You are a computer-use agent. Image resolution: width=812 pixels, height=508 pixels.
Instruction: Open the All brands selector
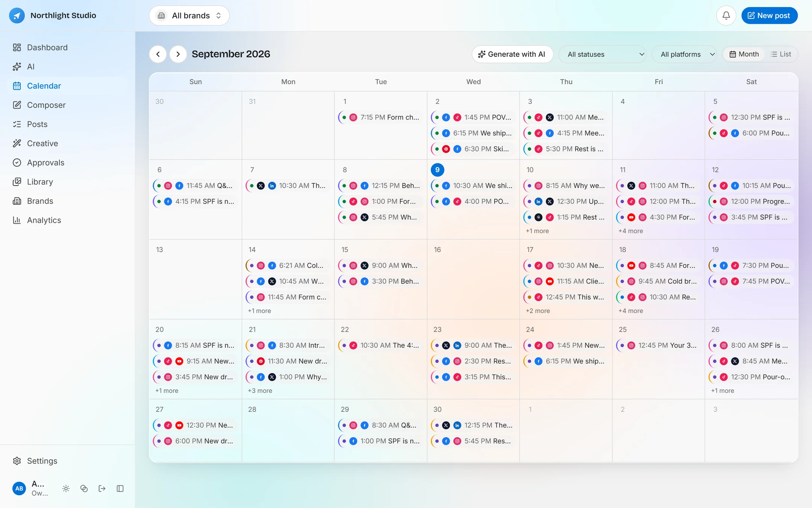coord(189,15)
